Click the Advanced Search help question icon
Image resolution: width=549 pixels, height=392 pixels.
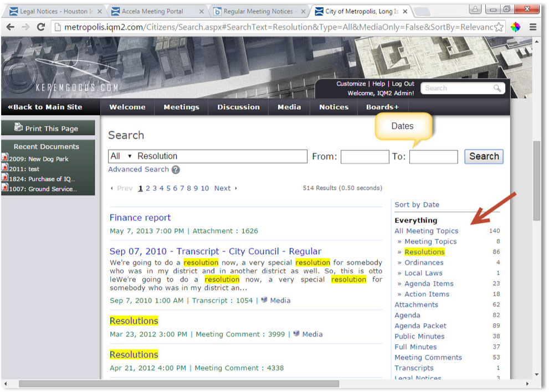point(176,170)
